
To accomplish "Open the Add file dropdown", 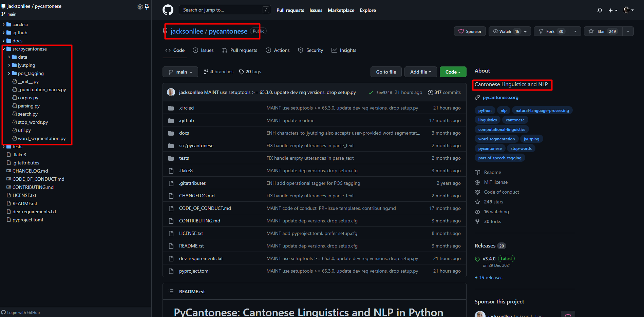I will [x=420, y=72].
